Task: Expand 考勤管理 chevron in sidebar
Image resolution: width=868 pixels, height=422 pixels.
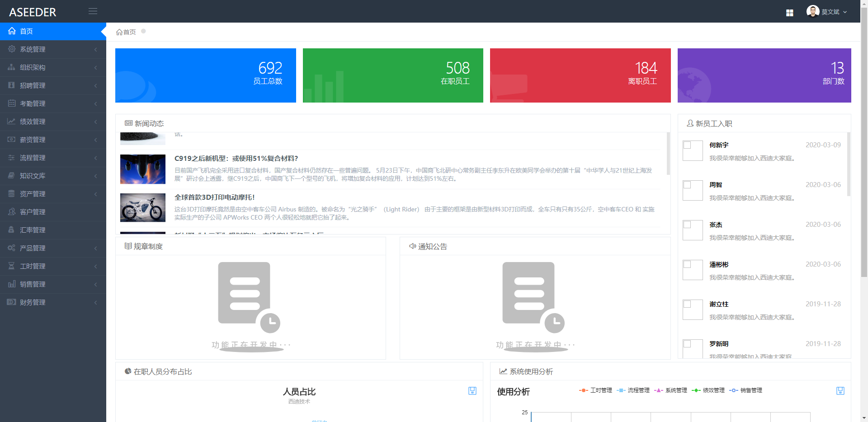Action: click(96, 103)
